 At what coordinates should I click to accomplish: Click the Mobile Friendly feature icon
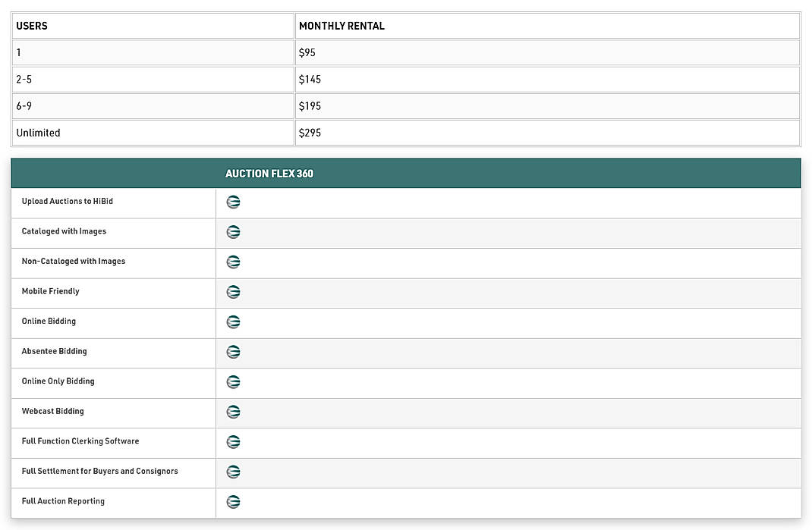(233, 292)
